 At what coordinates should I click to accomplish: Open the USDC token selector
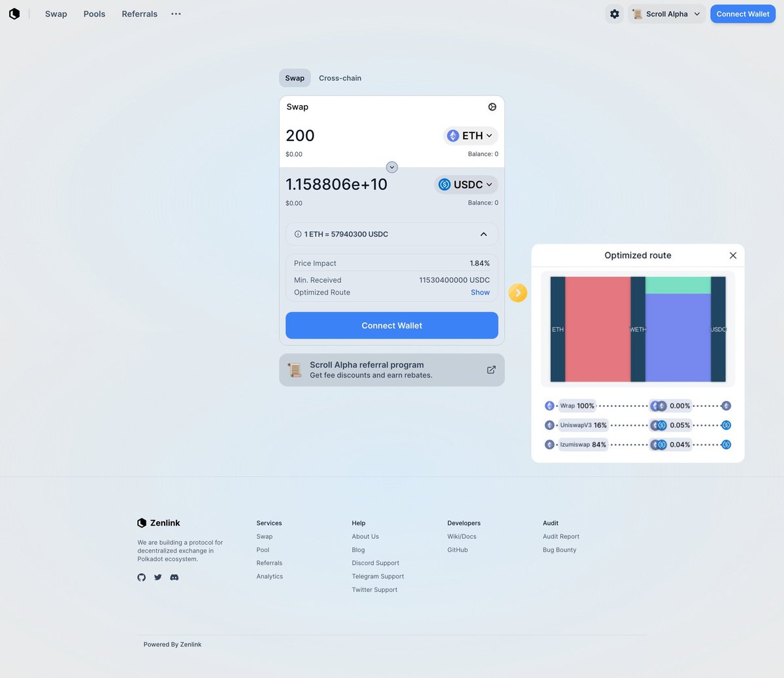click(x=466, y=185)
